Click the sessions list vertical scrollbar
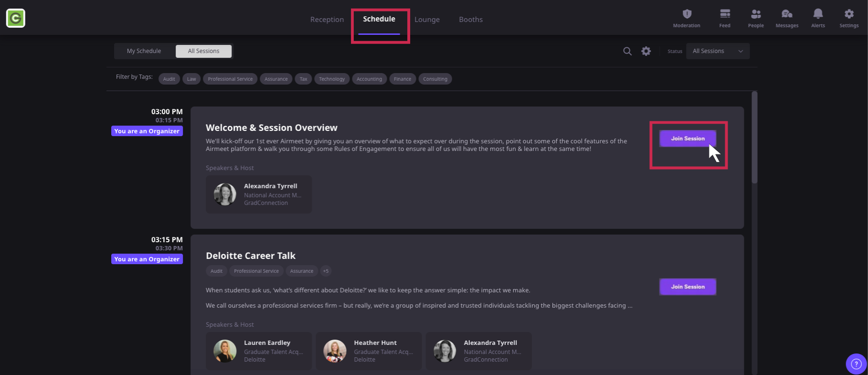 [x=754, y=138]
